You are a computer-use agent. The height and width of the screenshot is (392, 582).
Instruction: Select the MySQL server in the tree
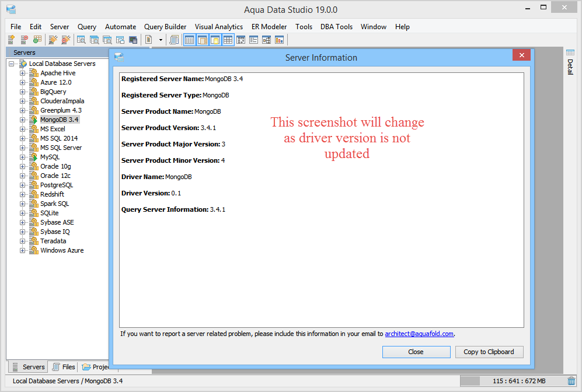tap(50, 157)
